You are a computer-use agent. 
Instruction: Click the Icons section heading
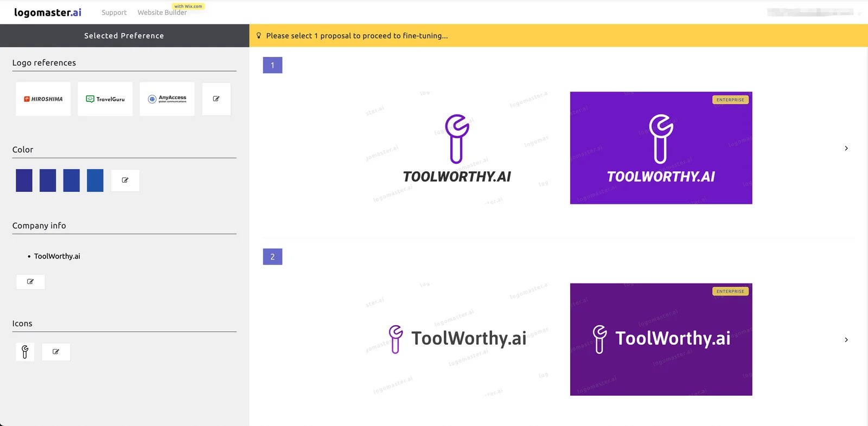pos(22,324)
